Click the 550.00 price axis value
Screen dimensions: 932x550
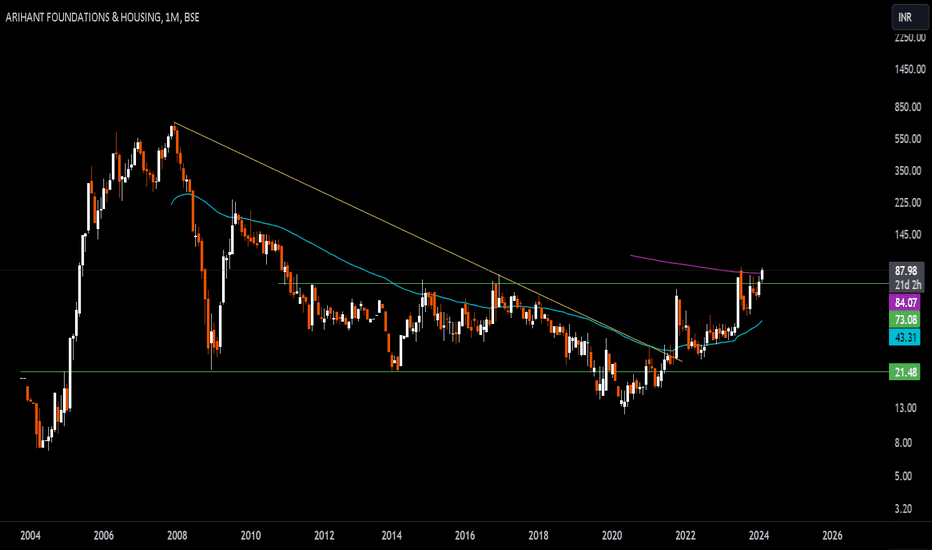coord(910,139)
